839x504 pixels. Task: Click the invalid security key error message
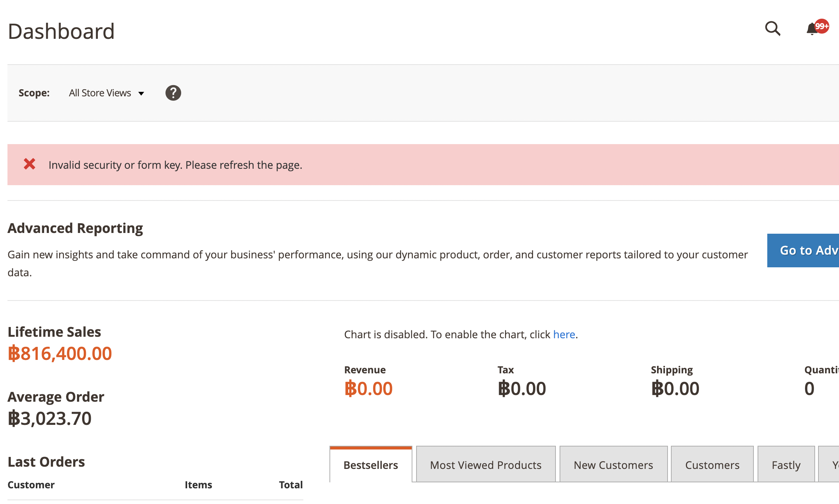pos(175,165)
